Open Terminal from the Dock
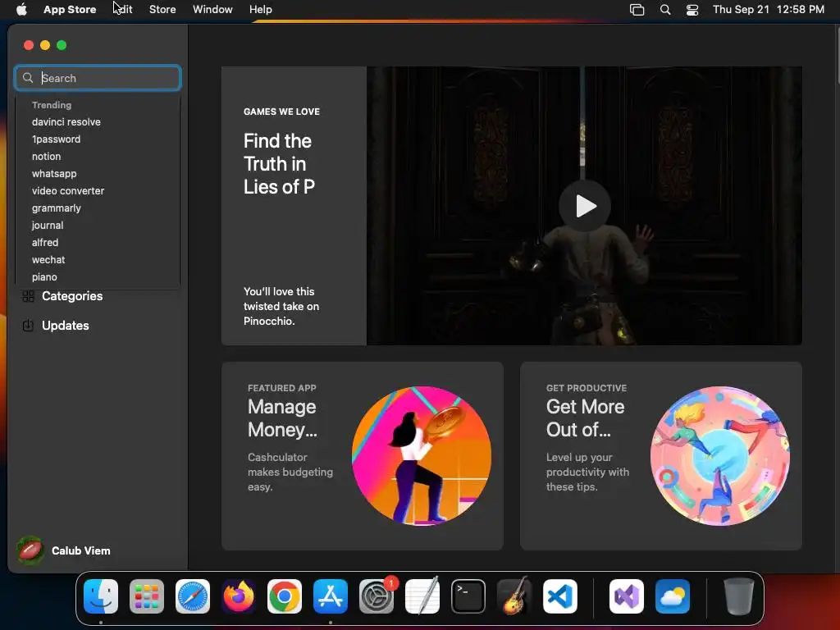The height and width of the screenshot is (630, 840). pos(468,596)
